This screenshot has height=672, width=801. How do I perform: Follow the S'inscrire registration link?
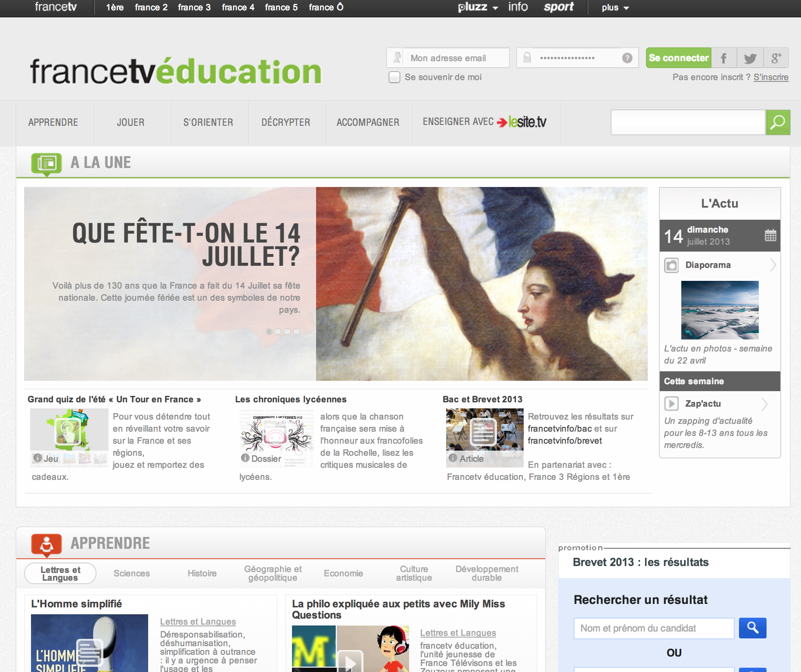point(771,77)
